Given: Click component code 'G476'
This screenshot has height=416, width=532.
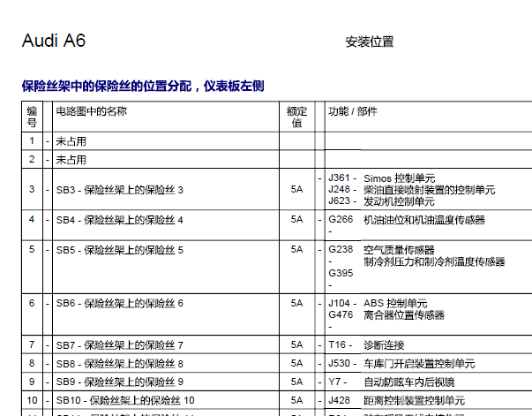Looking at the screenshot, I should (341, 314).
